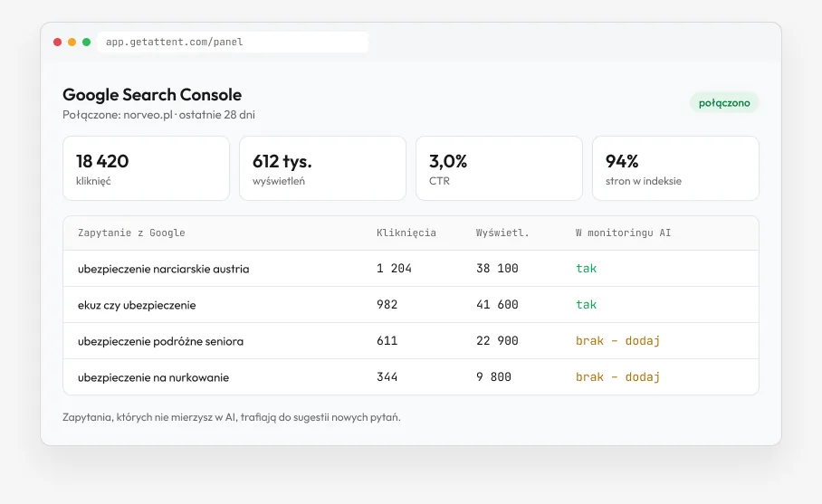The height and width of the screenshot is (504, 822).
Task: Click the 'połączono' status badge
Action: point(724,102)
